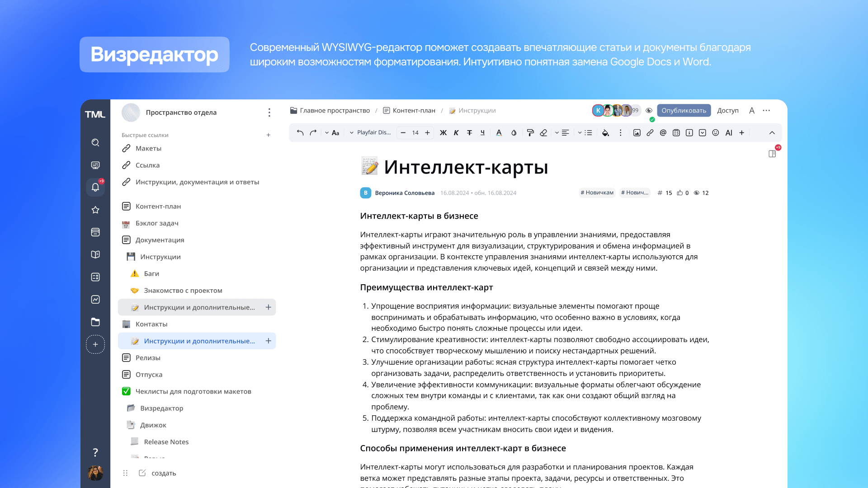Image resolution: width=868 pixels, height=488 pixels.
Task: Collapse the formatting toolbar chevron
Action: [772, 133]
